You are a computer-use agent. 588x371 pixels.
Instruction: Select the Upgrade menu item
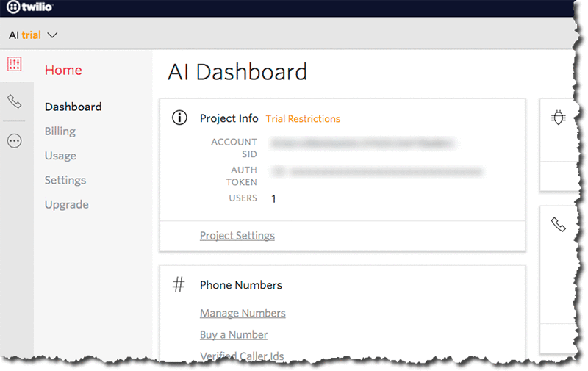pos(66,204)
